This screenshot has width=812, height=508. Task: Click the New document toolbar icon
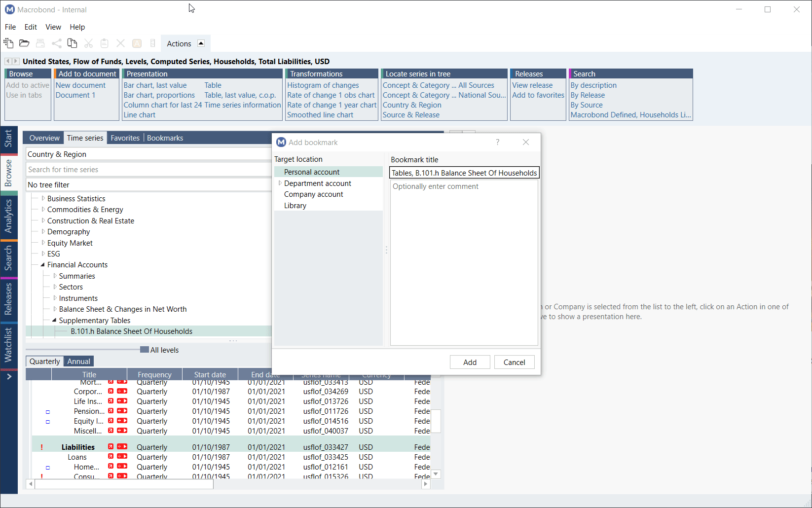(8, 43)
